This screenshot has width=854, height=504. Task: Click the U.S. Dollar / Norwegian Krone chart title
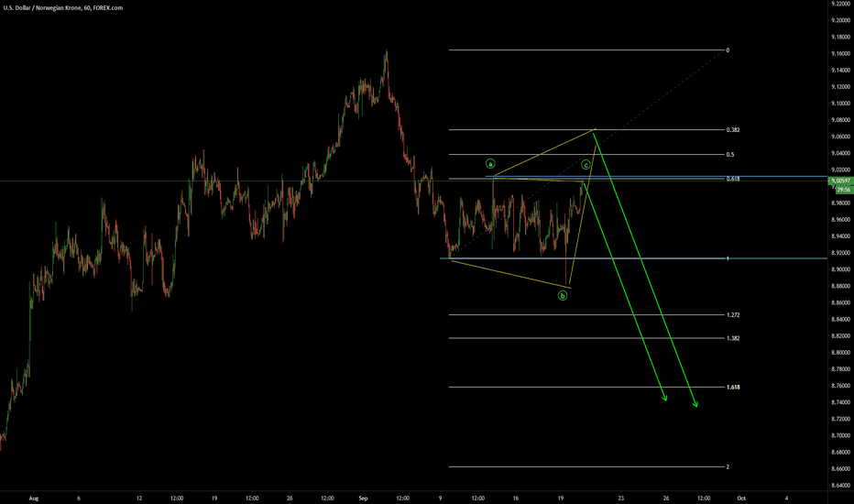coord(63,8)
